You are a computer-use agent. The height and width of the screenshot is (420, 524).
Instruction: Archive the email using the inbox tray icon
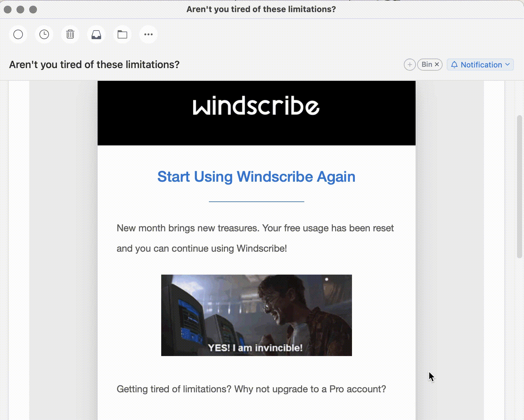(x=96, y=34)
